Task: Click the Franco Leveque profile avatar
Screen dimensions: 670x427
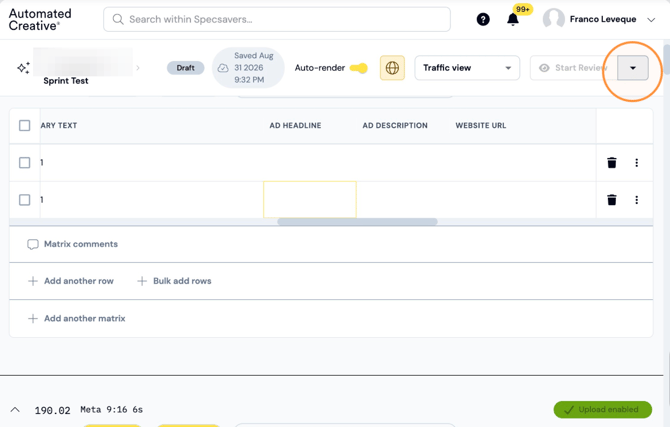Action: [x=553, y=19]
